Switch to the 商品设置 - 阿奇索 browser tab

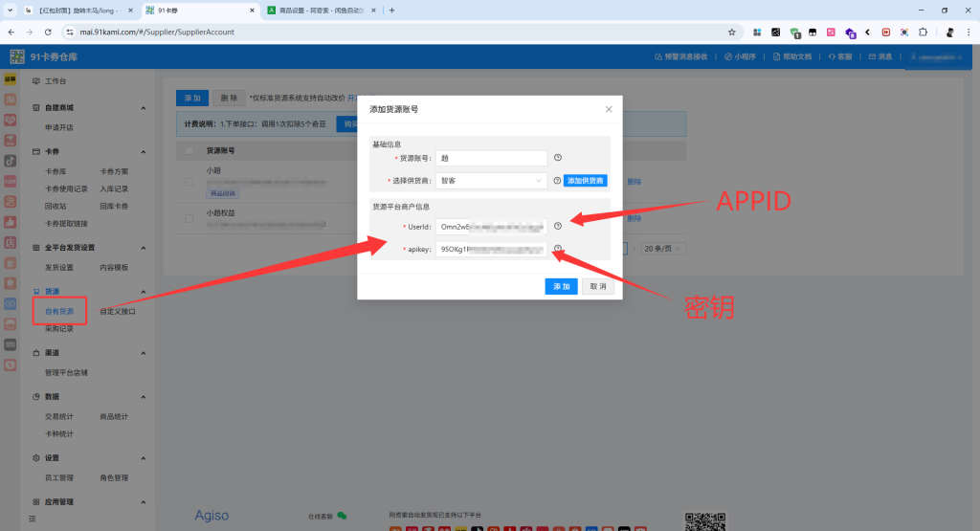tap(323, 11)
